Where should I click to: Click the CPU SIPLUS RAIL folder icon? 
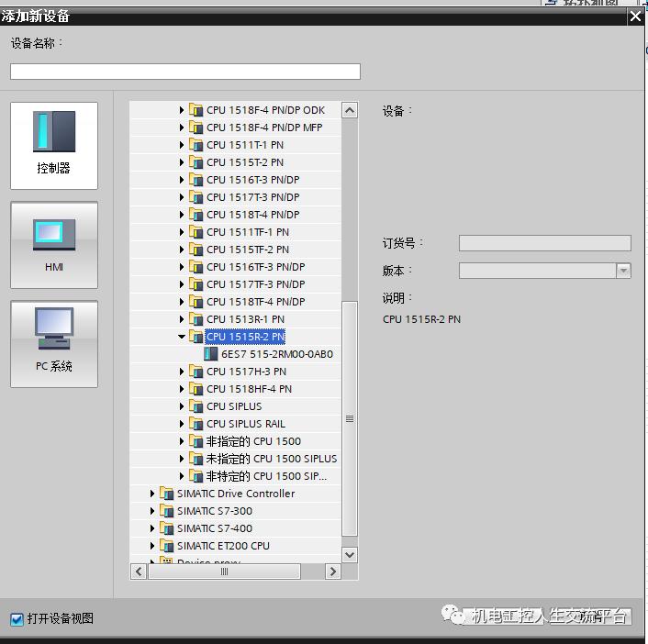tap(196, 424)
